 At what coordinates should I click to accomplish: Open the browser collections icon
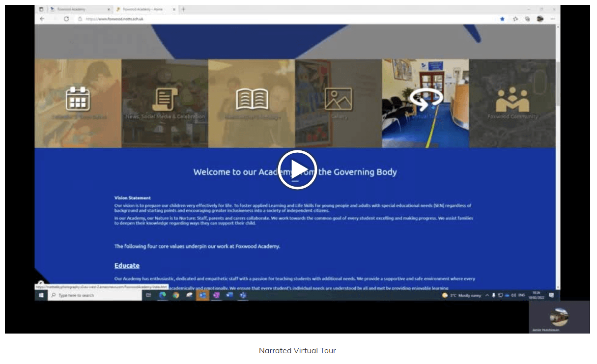528,19
